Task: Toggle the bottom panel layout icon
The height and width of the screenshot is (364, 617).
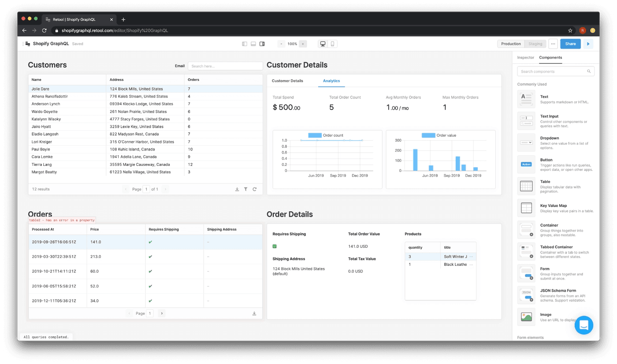Action: [253, 44]
